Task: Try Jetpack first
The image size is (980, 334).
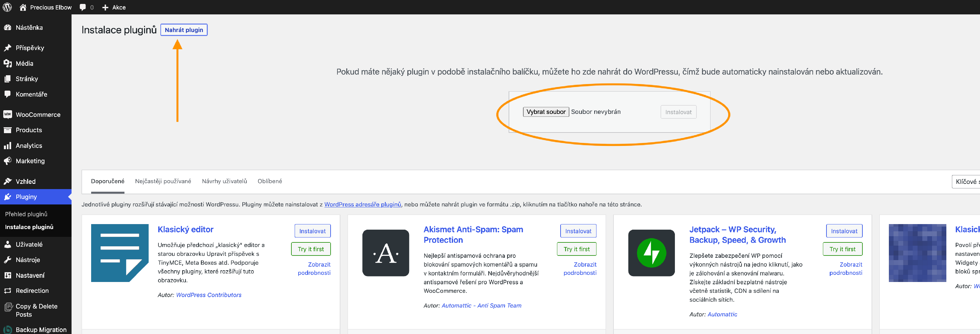Action: coord(842,249)
